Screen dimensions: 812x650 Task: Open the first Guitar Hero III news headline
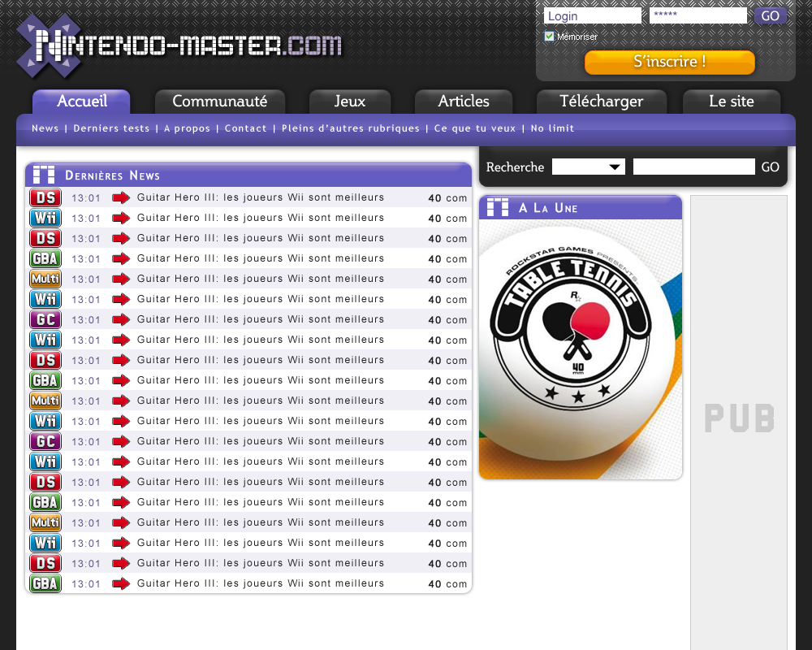(x=261, y=197)
